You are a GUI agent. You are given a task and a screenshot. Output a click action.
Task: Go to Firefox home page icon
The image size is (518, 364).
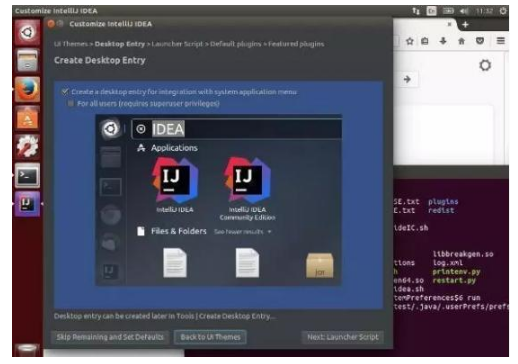pyautogui.click(x=461, y=41)
